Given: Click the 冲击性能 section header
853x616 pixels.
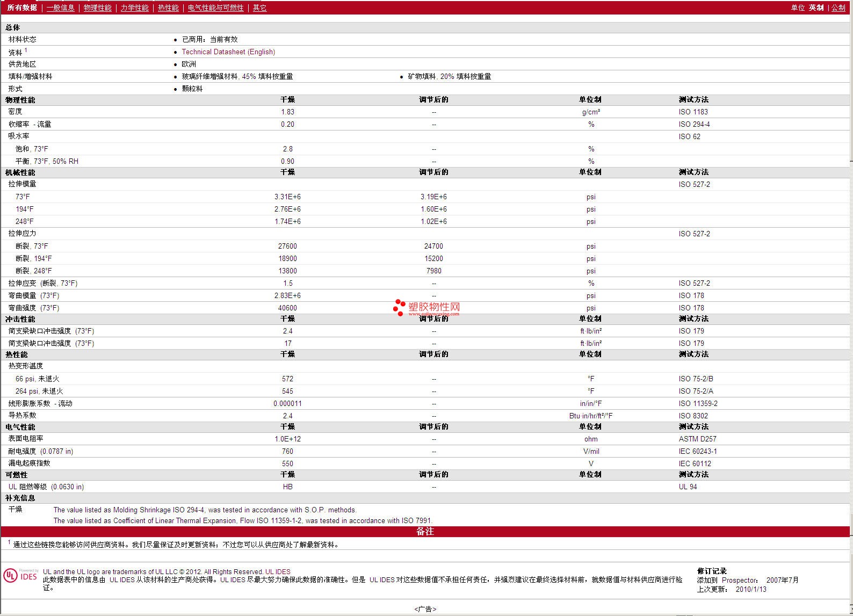Looking at the screenshot, I should 20,319.
